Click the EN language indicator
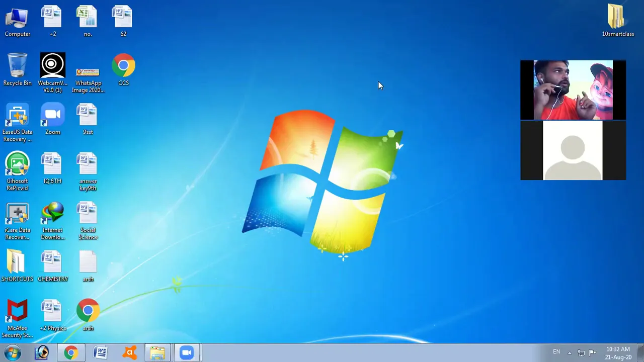Screen dimensions: 644x362 pyautogui.click(x=556, y=352)
